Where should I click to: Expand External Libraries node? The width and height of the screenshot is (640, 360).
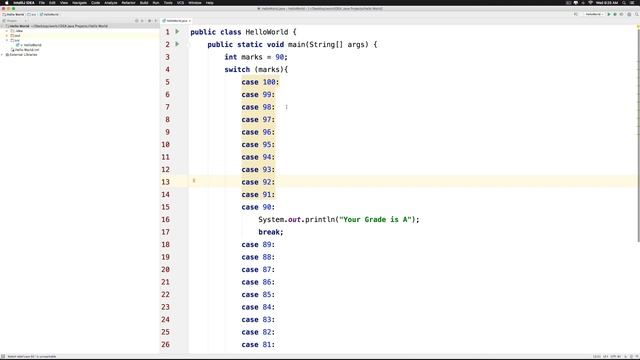2,54
